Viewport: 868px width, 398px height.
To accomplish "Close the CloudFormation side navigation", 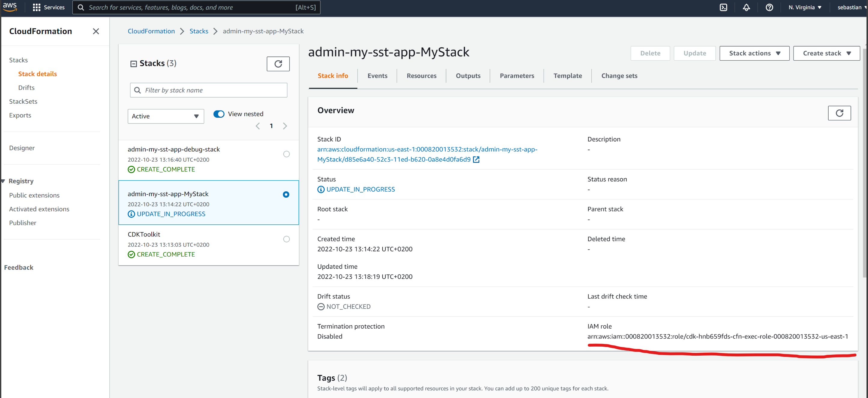I will point(96,31).
